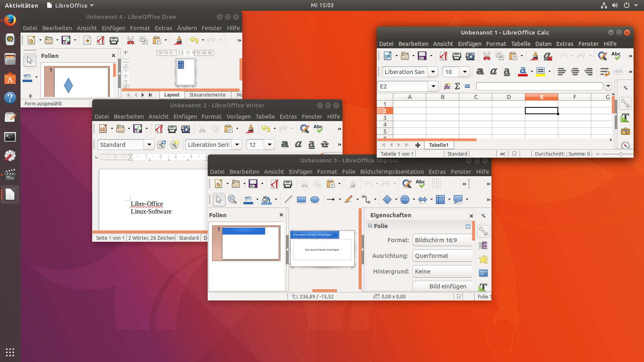Screen dimensions: 644x362
Task: Open the Liberation Sans font dropdown in Calc
Action: click(x=433, y=72)
